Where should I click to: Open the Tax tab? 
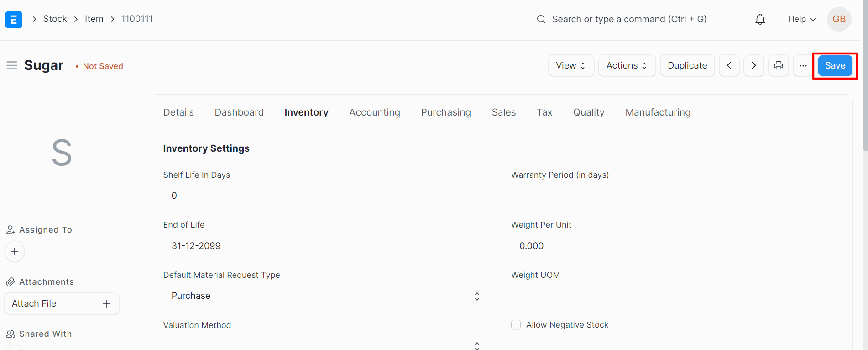[544, 112]
